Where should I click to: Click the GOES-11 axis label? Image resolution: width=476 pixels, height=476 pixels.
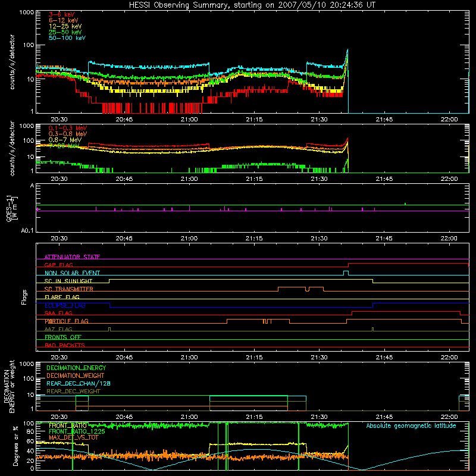tap(12, 208)
